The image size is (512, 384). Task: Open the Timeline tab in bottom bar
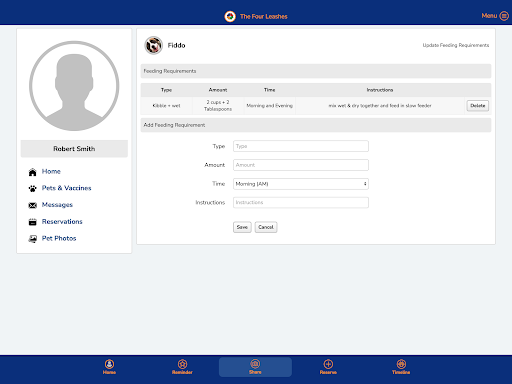401,367
